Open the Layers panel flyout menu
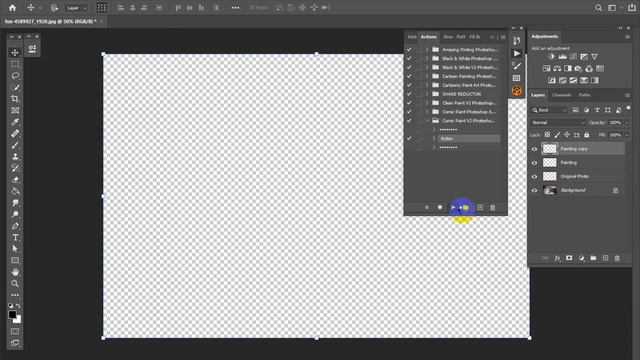The image size is (640, 360). (x=627, y=95)
